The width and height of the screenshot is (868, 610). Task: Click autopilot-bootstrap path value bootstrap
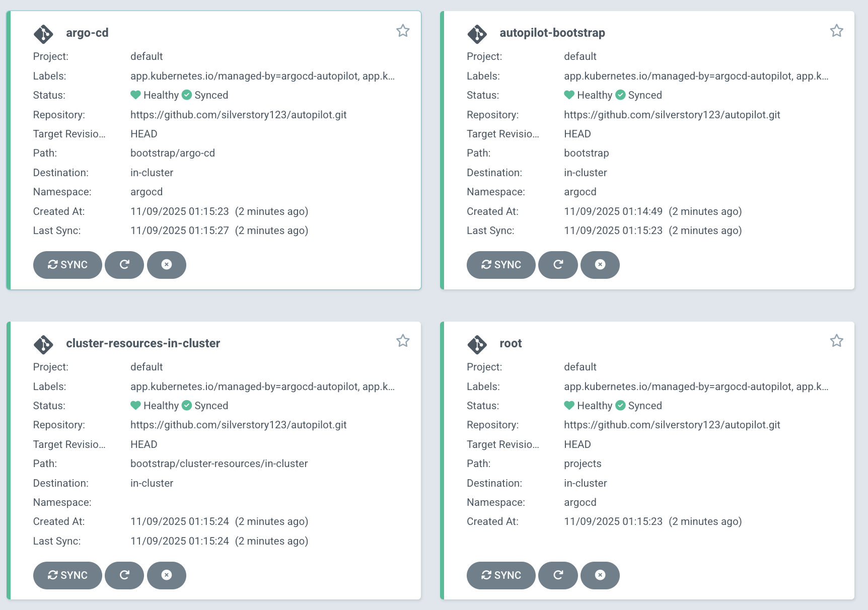pos(587,153)
